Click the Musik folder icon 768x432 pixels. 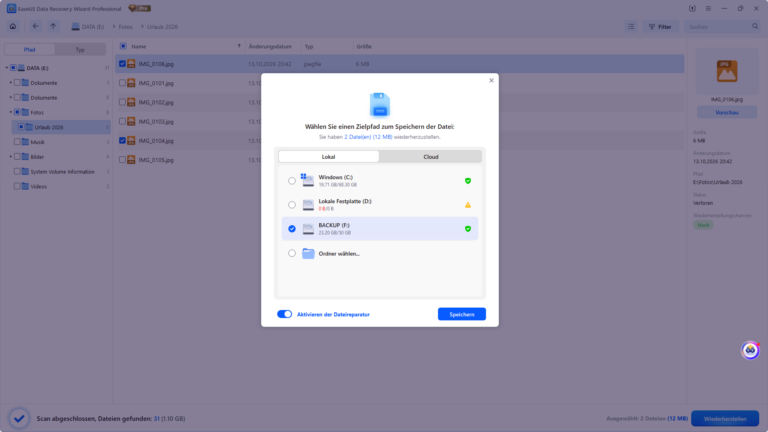point(25,142)
